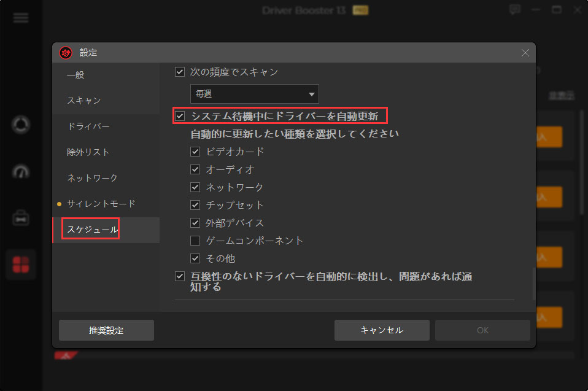588x391 pixels.
Task: Select the スキャン settings tab
Action: coord(106,101)
